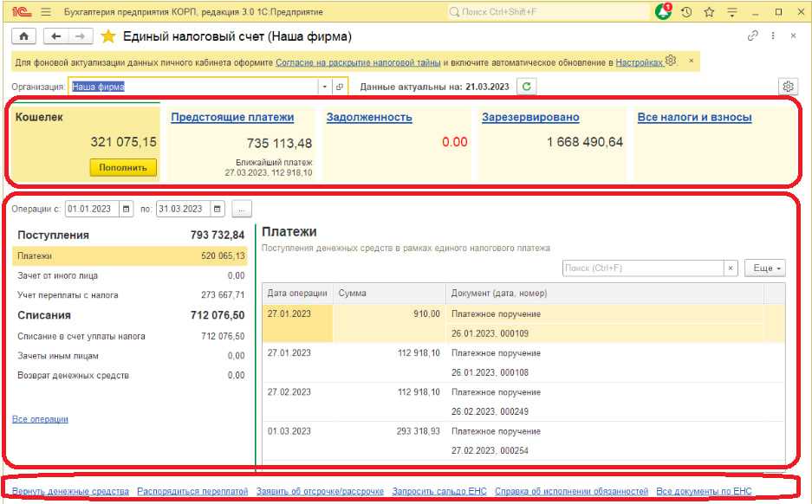This screenshot has height=504, width=812.
Task: Copy link using the chain icon
Action: pyautogui.click(x=751, y=36)
